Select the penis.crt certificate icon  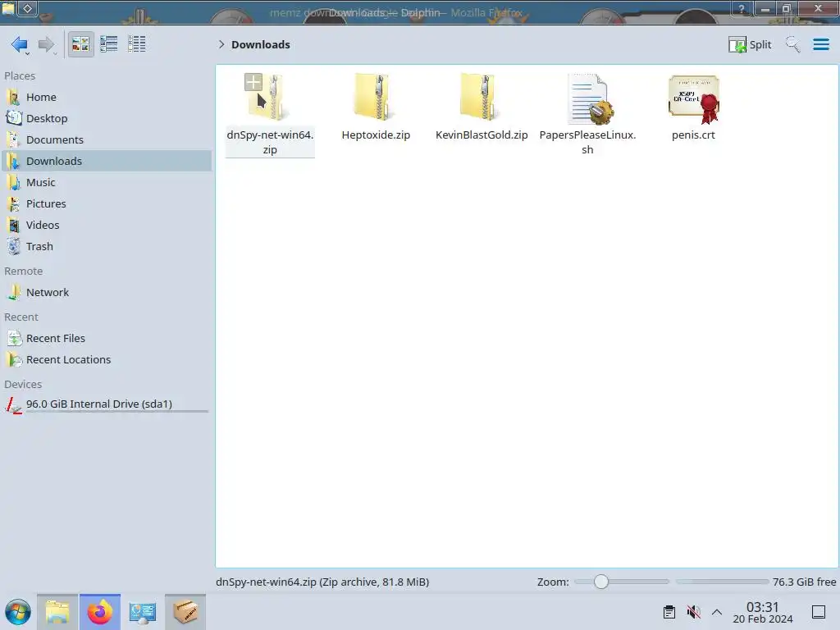(694, 99)
